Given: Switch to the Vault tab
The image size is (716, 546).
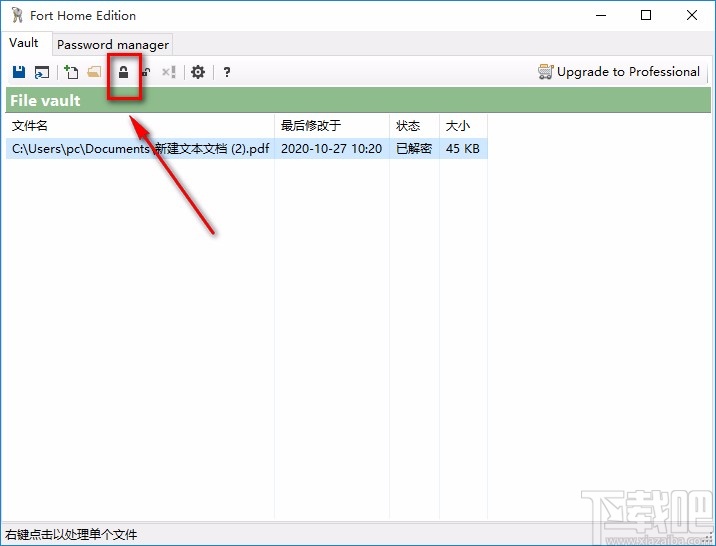Looking at the screenshot, I should [24, 43].
